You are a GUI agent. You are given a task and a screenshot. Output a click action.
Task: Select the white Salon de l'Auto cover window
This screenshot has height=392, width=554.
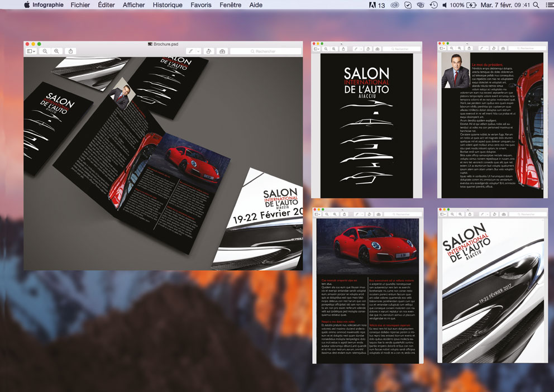(x=493, y=290)
